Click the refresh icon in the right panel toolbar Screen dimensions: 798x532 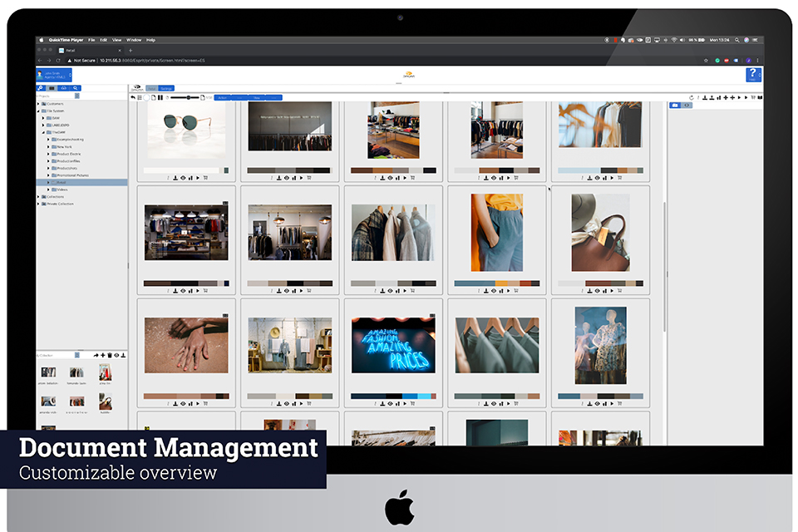(691, 97)
